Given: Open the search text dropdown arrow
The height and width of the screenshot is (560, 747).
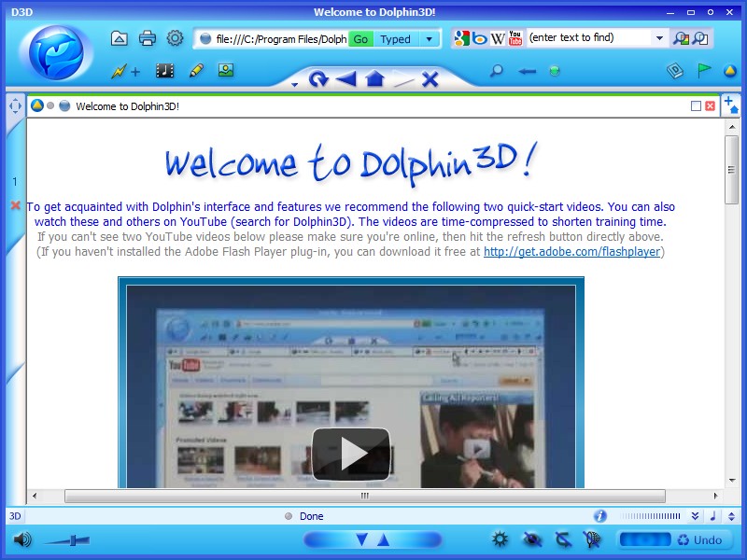Looking at the screenshot, I should tap(660, 37).
